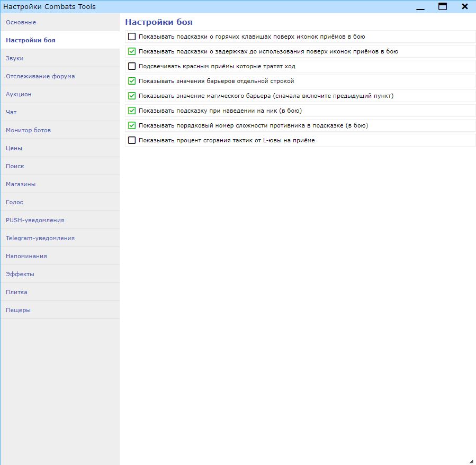This screenshot has height=465, width=476.
Task: Switch to the Чат section
Action: 60,112
